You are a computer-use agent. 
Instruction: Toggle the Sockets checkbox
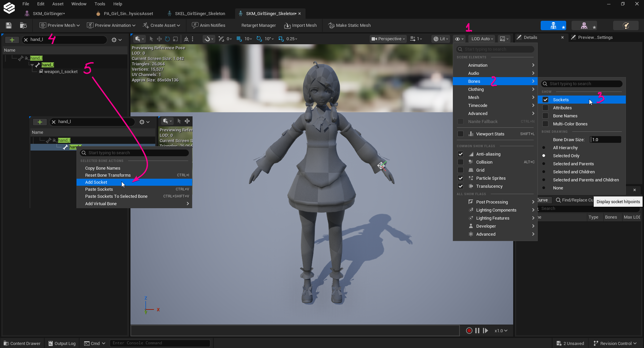545,100
